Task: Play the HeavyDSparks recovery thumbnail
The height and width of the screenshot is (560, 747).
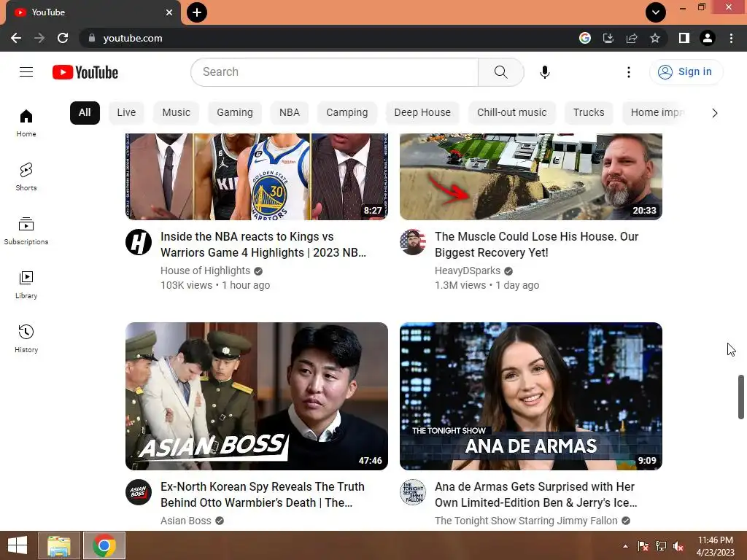Action: click(x=531, y=176)
